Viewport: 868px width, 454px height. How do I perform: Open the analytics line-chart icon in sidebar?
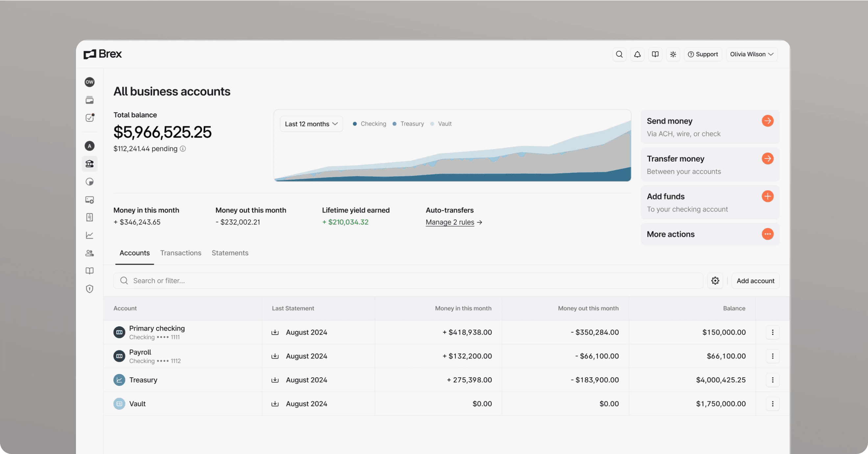point(90,235)
